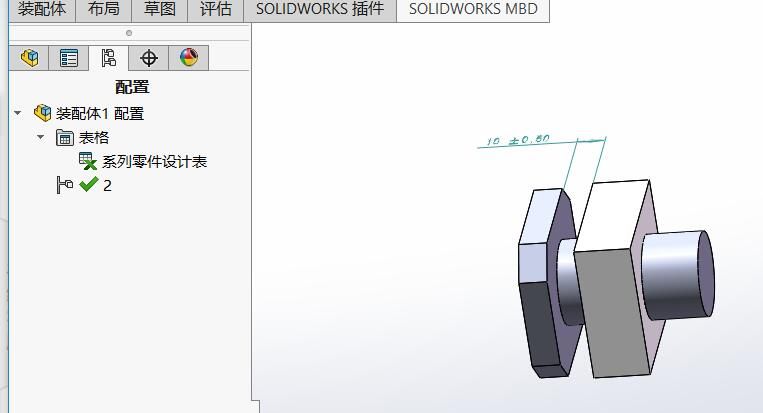The image size is (763, 413).
Task: Open the DisplayManager color ball tab
Action: 189,58
